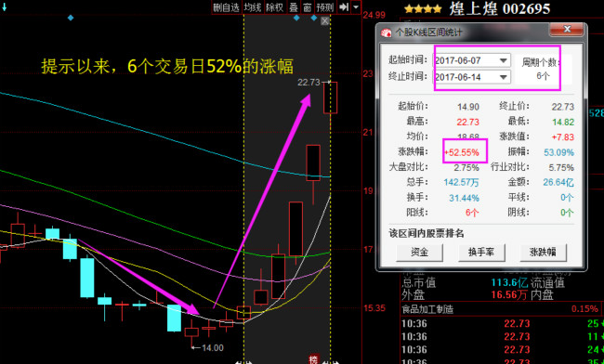The image size is (604, 364).
Task: Click the 22.73 latest candlestick
Action: [x=331, y=97]
